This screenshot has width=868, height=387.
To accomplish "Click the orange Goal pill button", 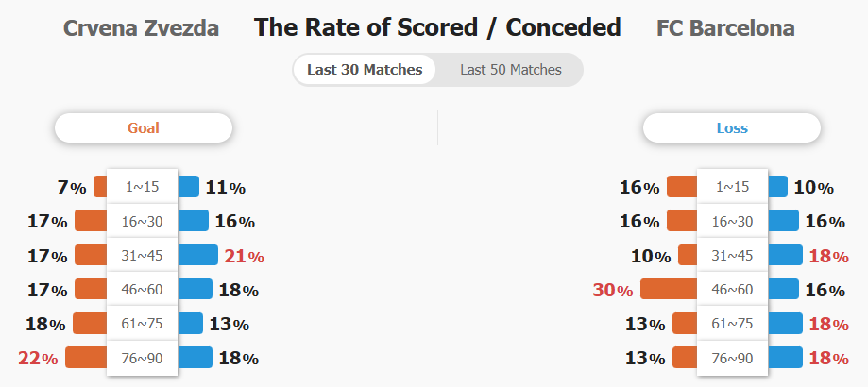I will click(x=144, y=127).
